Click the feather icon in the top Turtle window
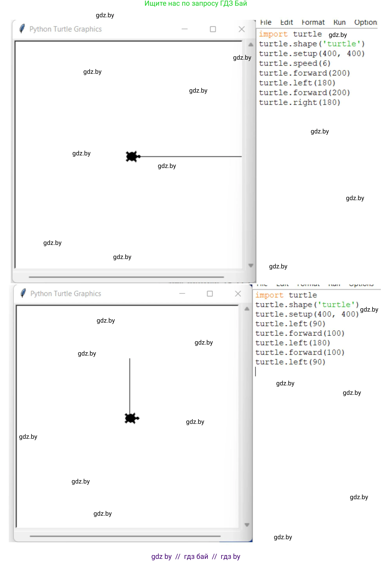 22,29
